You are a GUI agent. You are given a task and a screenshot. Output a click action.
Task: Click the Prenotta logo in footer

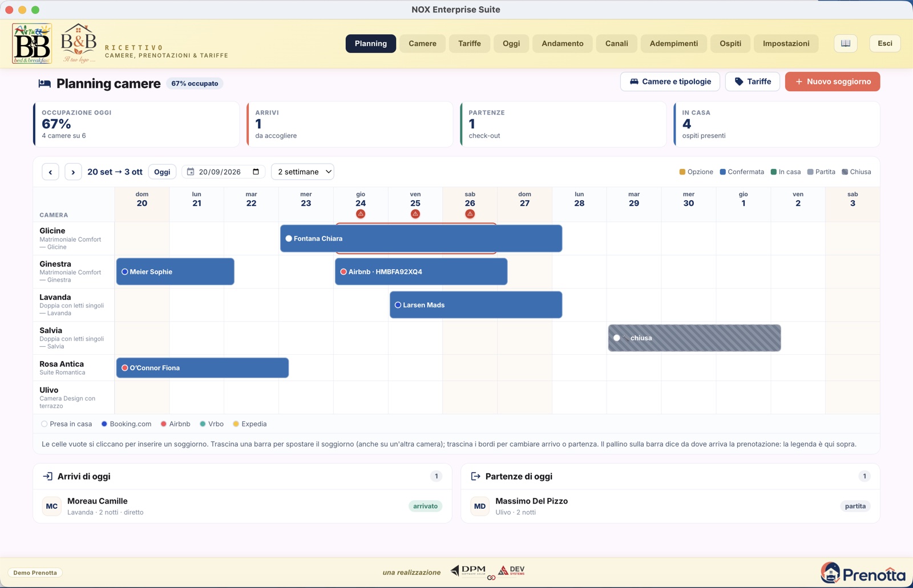coord(863,573)
